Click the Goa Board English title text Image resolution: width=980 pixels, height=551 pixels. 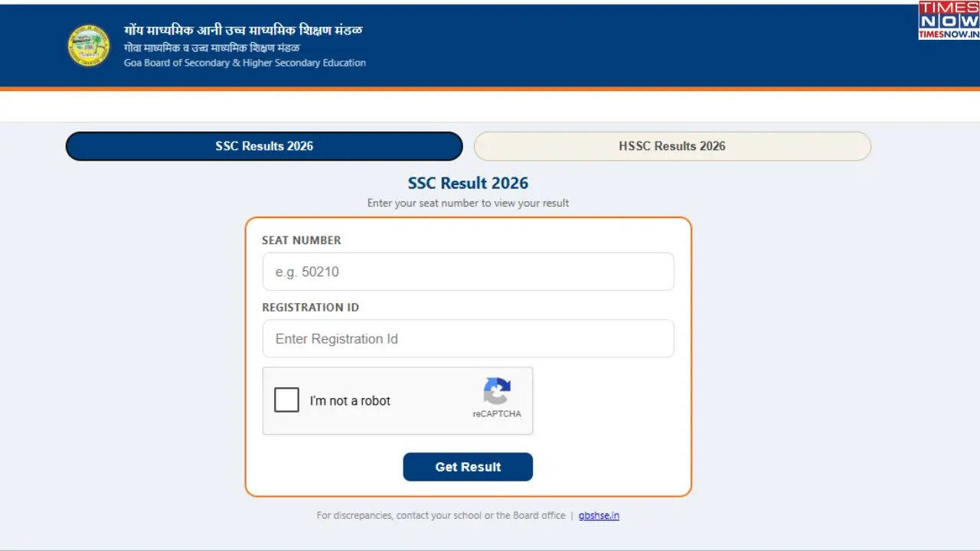click(244, 63)
